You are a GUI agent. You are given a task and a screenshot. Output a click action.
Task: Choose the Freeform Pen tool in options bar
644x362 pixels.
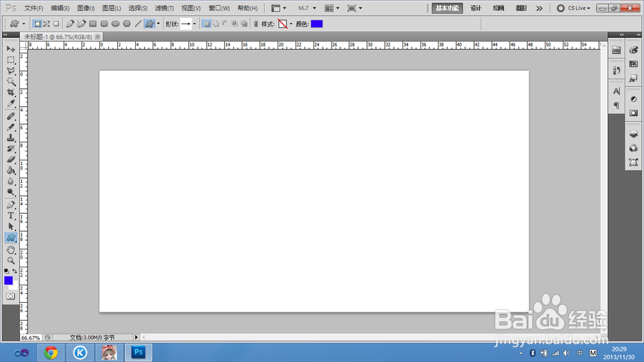click(x=81, y=24)
